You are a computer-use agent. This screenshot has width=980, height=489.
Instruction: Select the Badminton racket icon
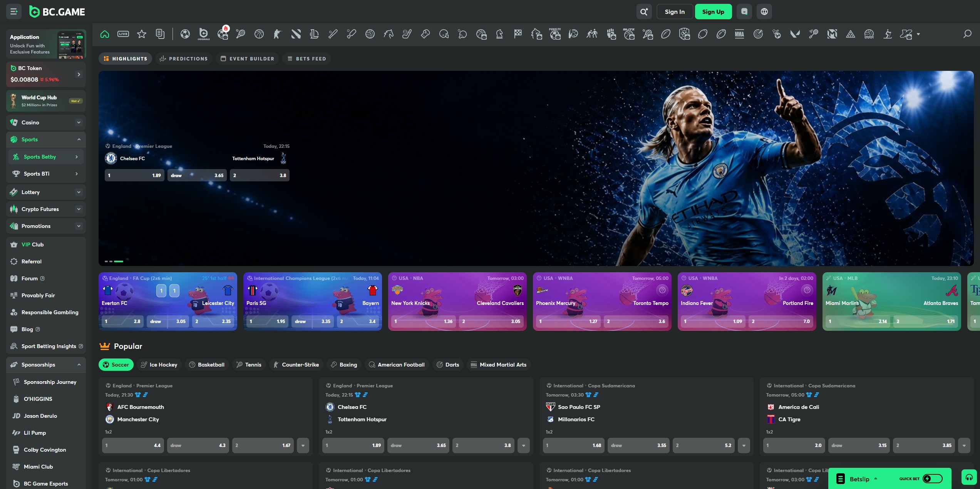click(x=814, y=34)
